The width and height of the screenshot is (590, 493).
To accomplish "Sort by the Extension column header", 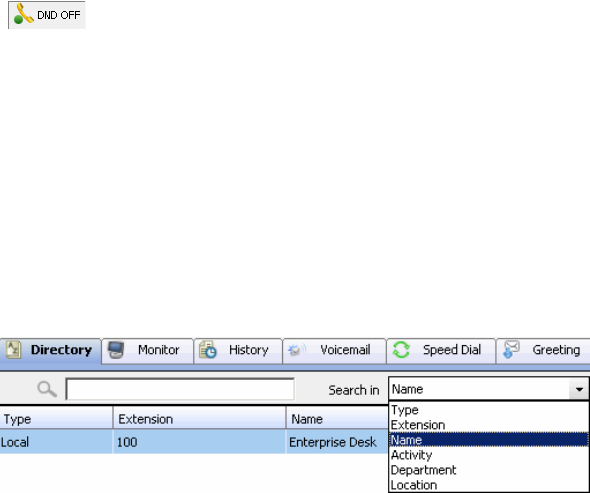I will pos(199,419).
